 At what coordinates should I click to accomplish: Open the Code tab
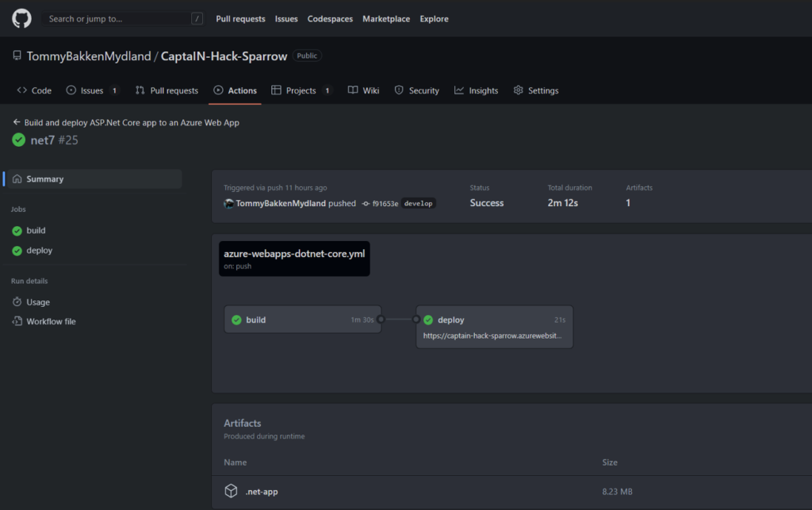(34, 90)
